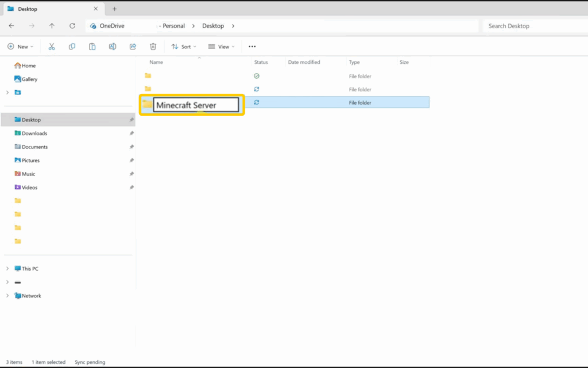Open the New item dropdown
The width and height of the screenshot is (588, 368).
(21, 47)
